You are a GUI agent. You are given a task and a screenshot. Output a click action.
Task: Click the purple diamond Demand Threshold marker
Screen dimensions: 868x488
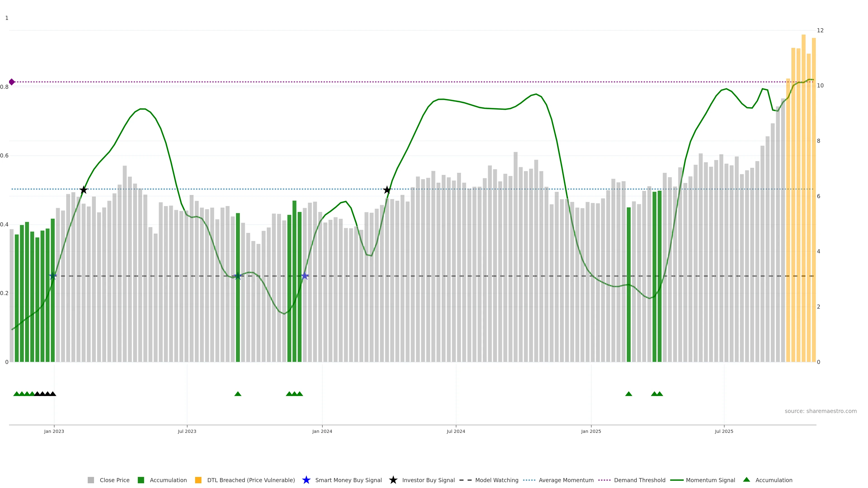(x=12, y=82)
